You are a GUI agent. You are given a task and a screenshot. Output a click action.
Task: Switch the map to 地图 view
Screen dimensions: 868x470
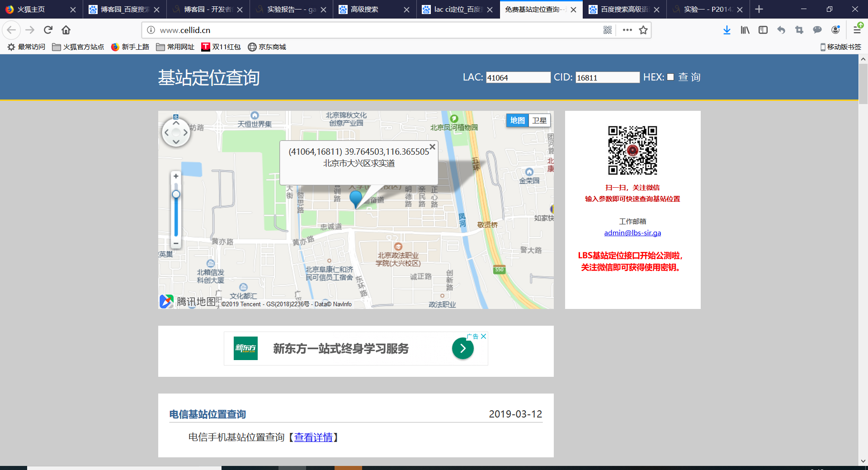coord(517,120)
